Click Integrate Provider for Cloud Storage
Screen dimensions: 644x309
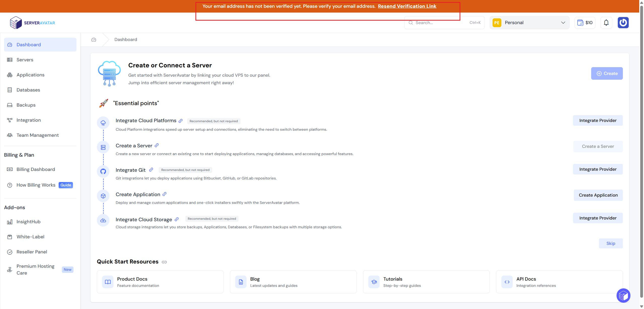598,218
